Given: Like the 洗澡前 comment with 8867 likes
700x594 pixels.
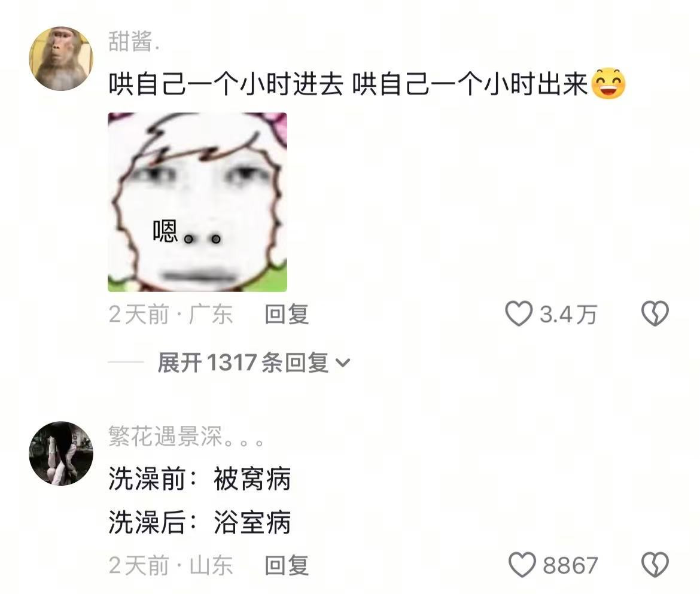Looking at the screenshot, I should point(522,565).
